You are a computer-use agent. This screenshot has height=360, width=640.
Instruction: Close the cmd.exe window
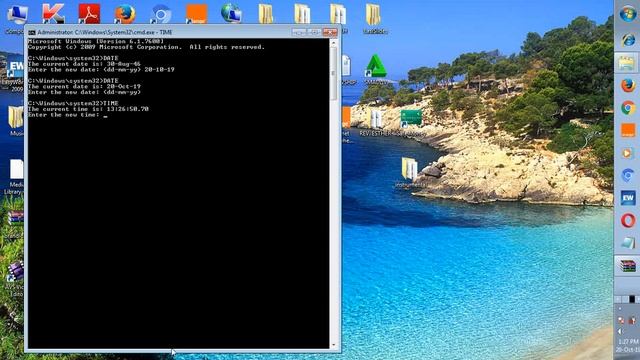coord(330,32)
